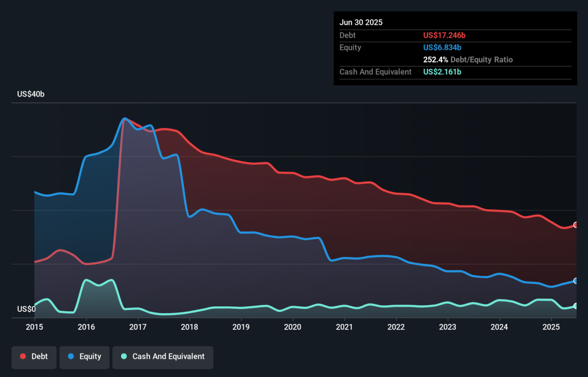Click the 252.4% Debt/Equity Ratio text
Image resolution: width=588 pixels, height=377 pixels.
tap(468, 60)
